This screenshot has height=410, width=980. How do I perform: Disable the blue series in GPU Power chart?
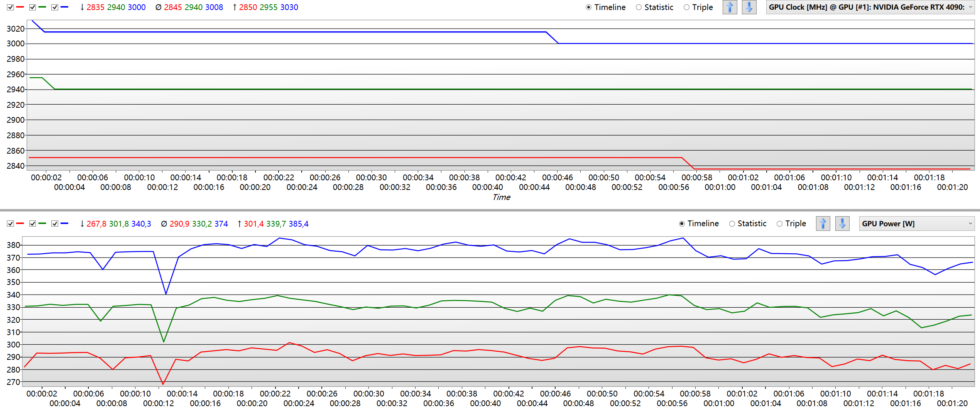pos(55,224)
